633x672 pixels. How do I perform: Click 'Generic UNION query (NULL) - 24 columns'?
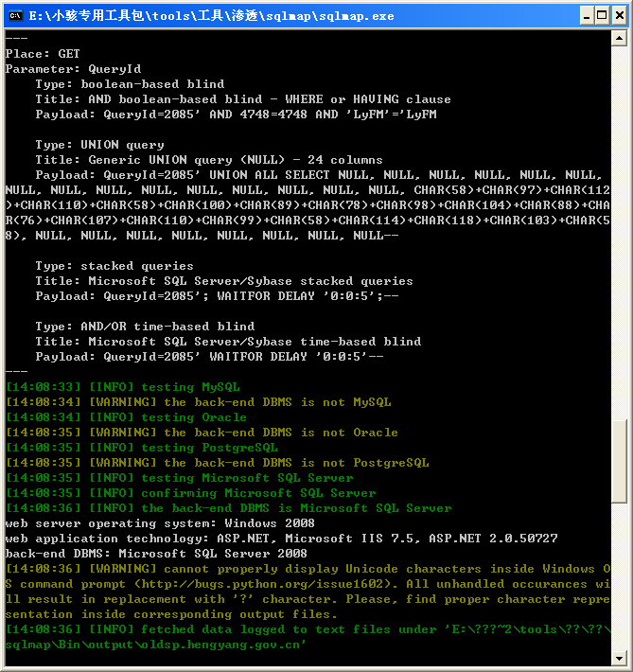pyautogui.click(x=236, y=160)
